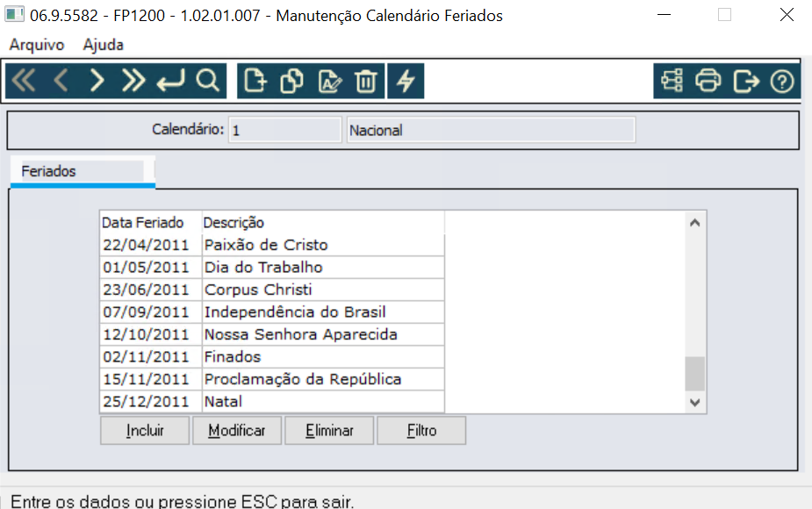This screenshot has height=509, width=812.
Task: Open the search magnifier tool
Action: 208,81
